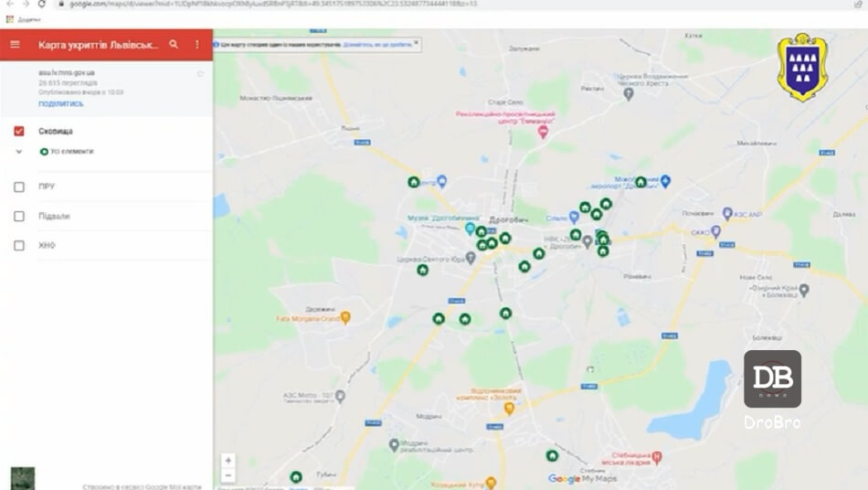The image size is (868, 490).
Task: Reload the page with browser refresh icon
Action: tap(41, 4)
